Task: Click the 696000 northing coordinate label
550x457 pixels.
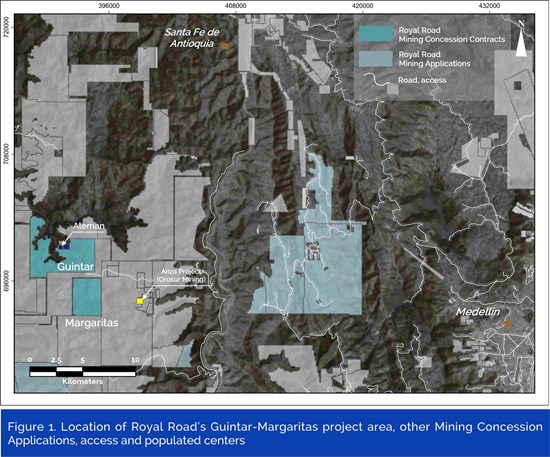Action: (6, 281)
